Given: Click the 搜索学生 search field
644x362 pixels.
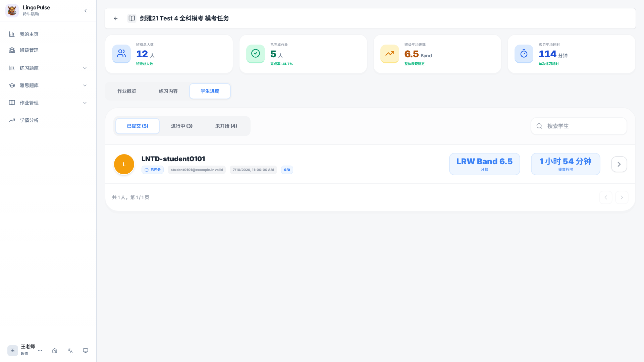Looking at the screenshot, I should pyautogui.click(x=579, y=126).
